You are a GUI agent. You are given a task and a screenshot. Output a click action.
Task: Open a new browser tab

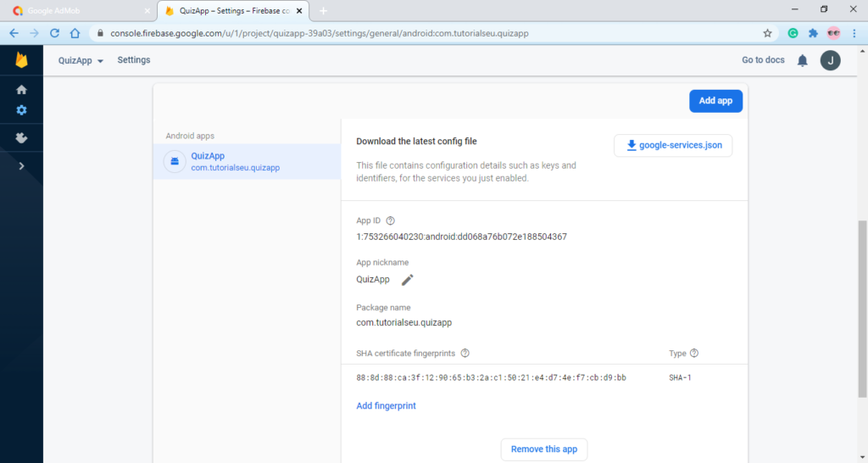[x=323, y=10]
